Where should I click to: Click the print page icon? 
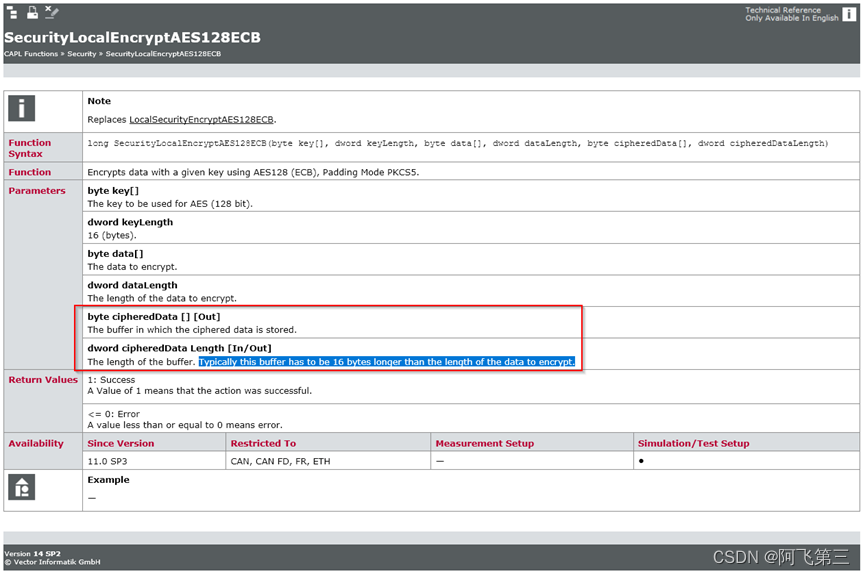33,12
